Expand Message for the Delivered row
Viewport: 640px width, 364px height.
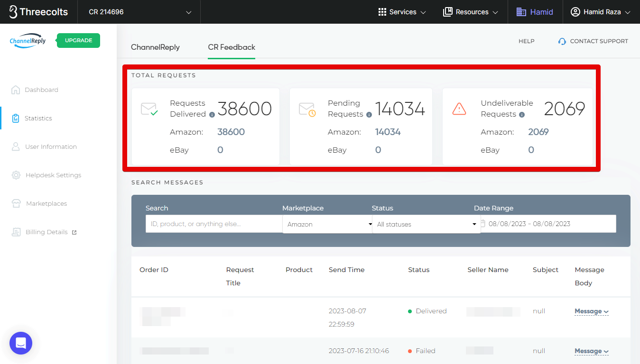click(x=591, y=311)
